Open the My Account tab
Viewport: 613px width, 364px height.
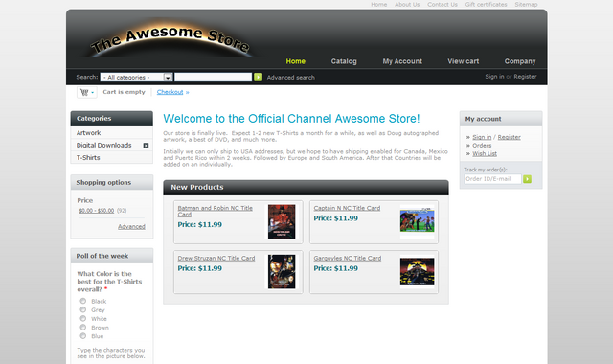(402, 61)
